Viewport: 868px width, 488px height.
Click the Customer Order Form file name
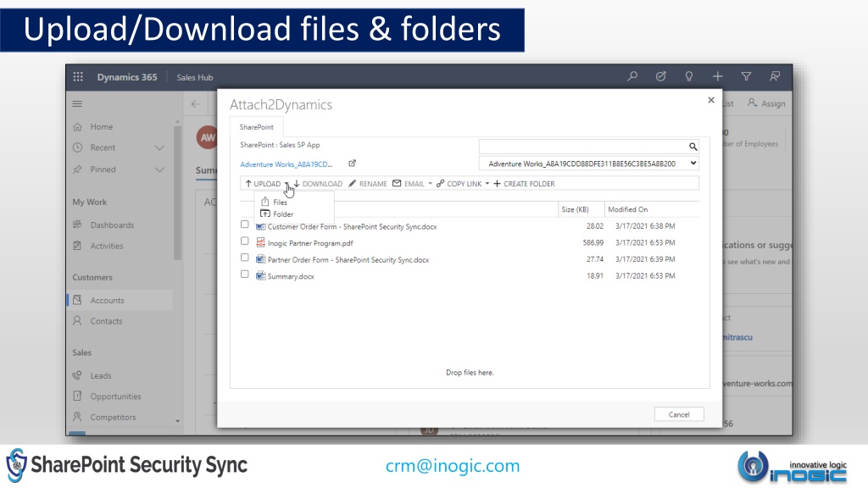(352, 227)
